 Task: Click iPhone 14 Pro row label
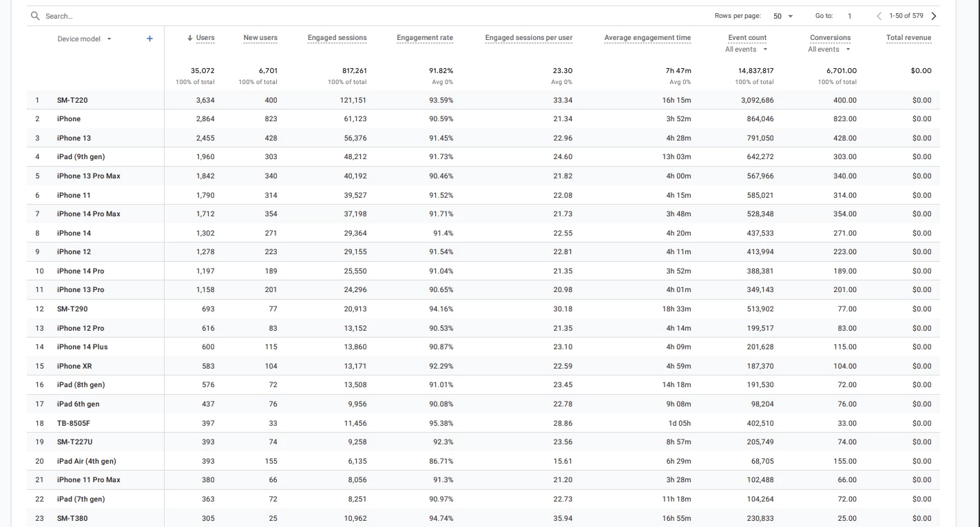point(81,271)
